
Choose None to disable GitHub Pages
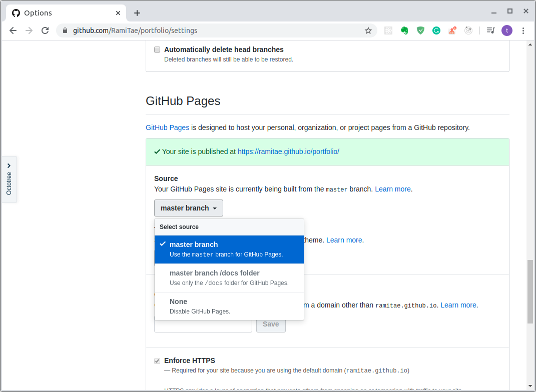pyautogui.click(x=229, y=306)
